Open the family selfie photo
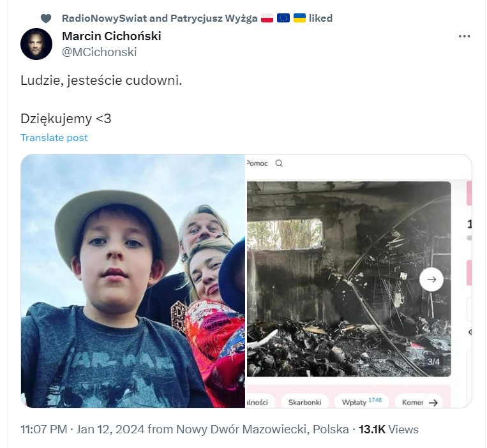The width and height of the screenshot is (487, 448). [133, 281]
